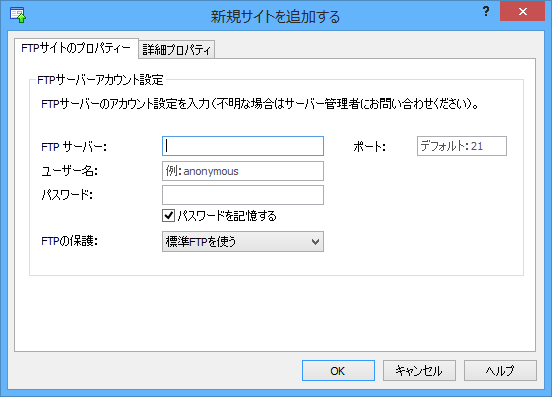Switch to the 詳細プロパティ tab
Screen dimensions: 552x397
point(176,50)
